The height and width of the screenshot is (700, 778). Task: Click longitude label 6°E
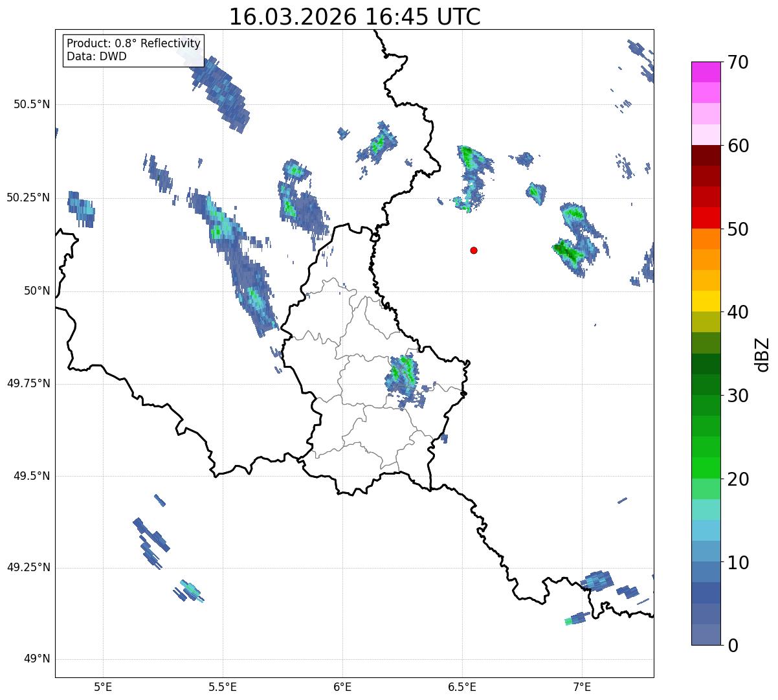point(342,686)
